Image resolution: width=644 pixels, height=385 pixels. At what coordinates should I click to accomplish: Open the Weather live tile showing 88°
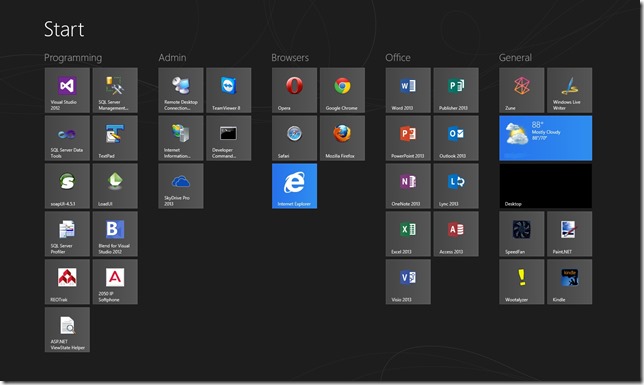click(x=545, y=138)
